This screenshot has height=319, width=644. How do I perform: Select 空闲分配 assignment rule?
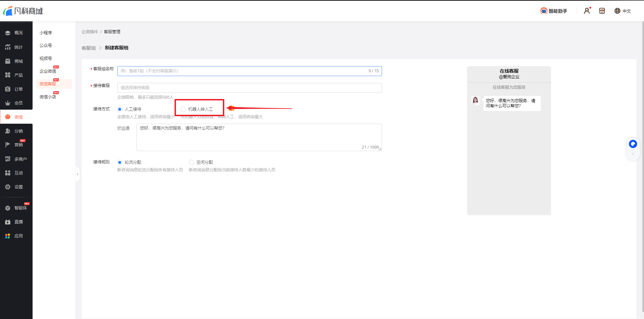pyautogui.click(x=191, y=162)
